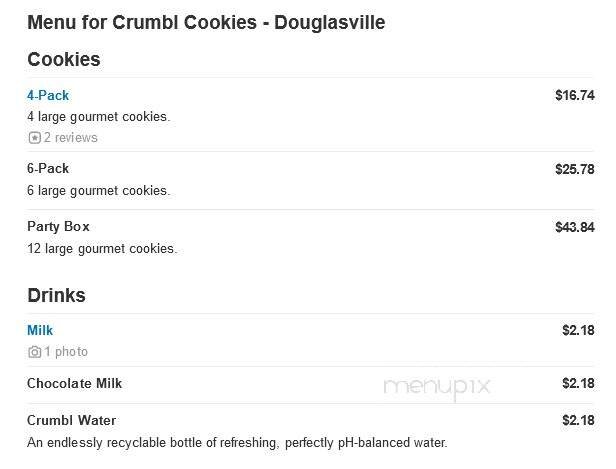The width and height of the screenshot is (616, 469).
Task: Click the '2 reviews' text under 4-Pack
Action: click(x=70, y=138)
